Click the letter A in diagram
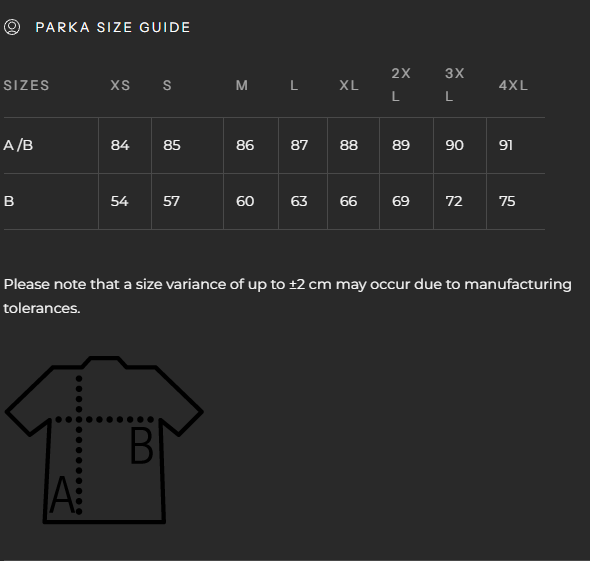 (x=61, y=495)
